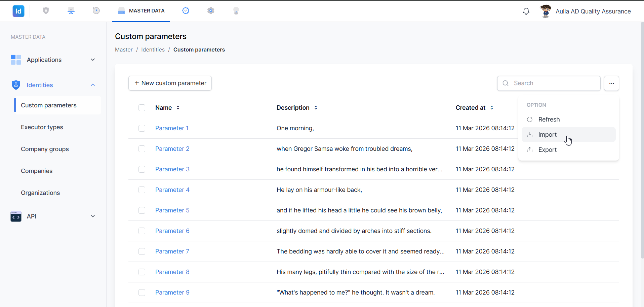Select Refresh from the option menu
The height and width of the screenshot is (307, 644).
(569, 120)
